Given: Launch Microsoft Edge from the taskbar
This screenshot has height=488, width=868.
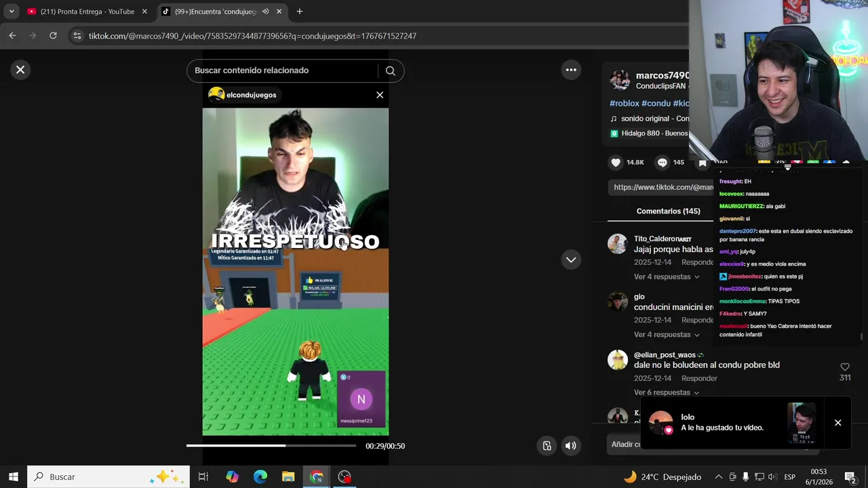Looking at the screenshot, I should click(x=260, y=476).
